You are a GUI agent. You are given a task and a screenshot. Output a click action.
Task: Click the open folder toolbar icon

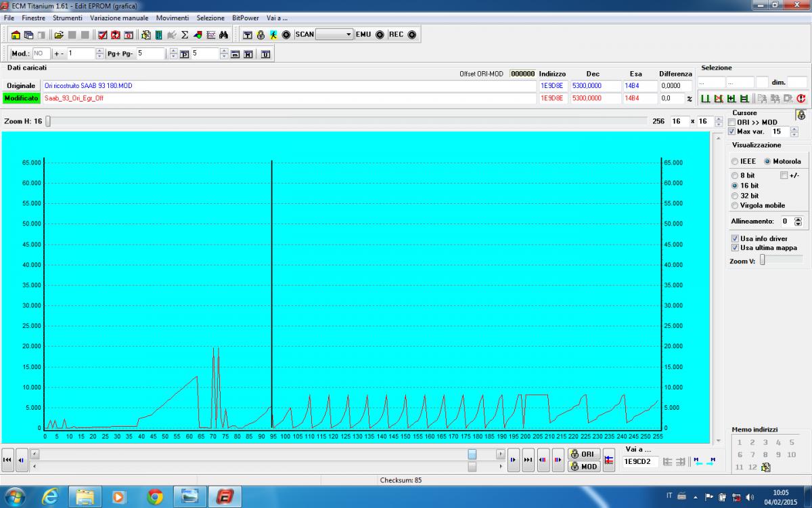(59, 35)
